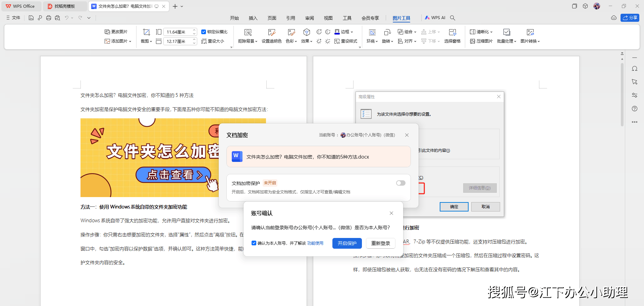Click Set Transparent Color (设置透明色) icon
The width and height of the screenshot is (644, 306).
tap(272, 32)
